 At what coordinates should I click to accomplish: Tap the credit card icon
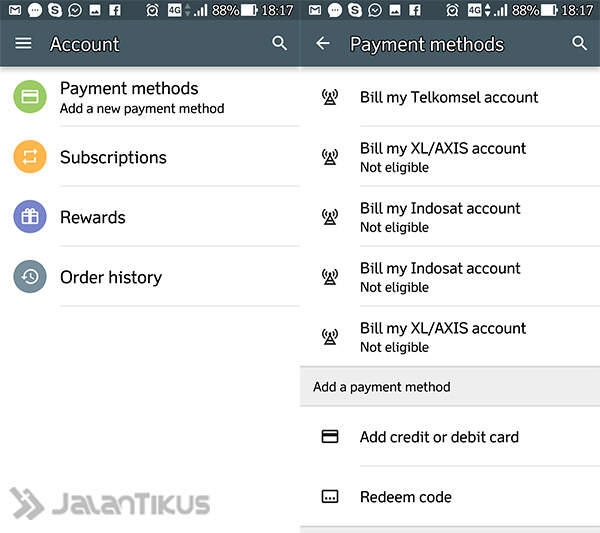pyautogui.click(x=329, y=437)
